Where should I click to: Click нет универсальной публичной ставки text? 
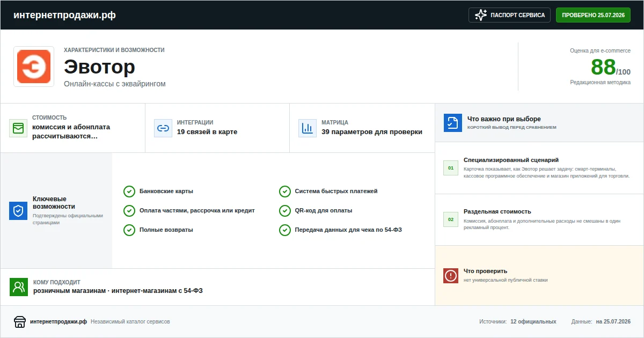[x=506, y=280]
